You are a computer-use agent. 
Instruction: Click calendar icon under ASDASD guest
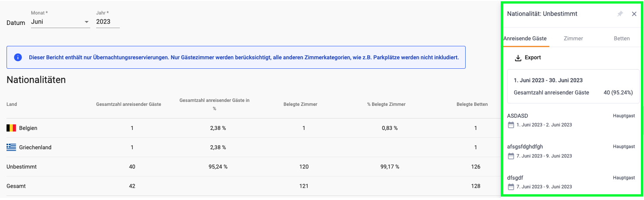(511, 125)
